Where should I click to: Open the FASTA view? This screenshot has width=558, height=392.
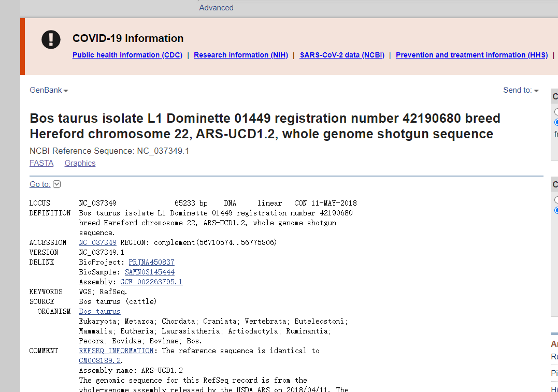(41, 163)
